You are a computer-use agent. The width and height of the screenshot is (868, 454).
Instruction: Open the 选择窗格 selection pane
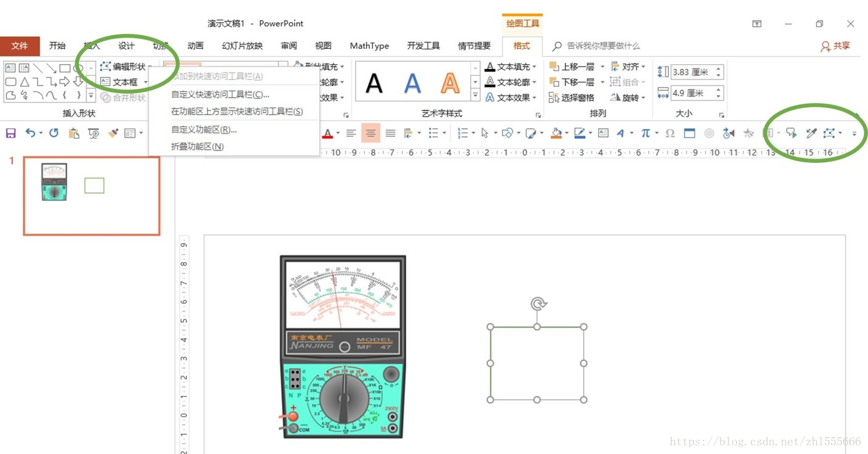coord(572,97)
